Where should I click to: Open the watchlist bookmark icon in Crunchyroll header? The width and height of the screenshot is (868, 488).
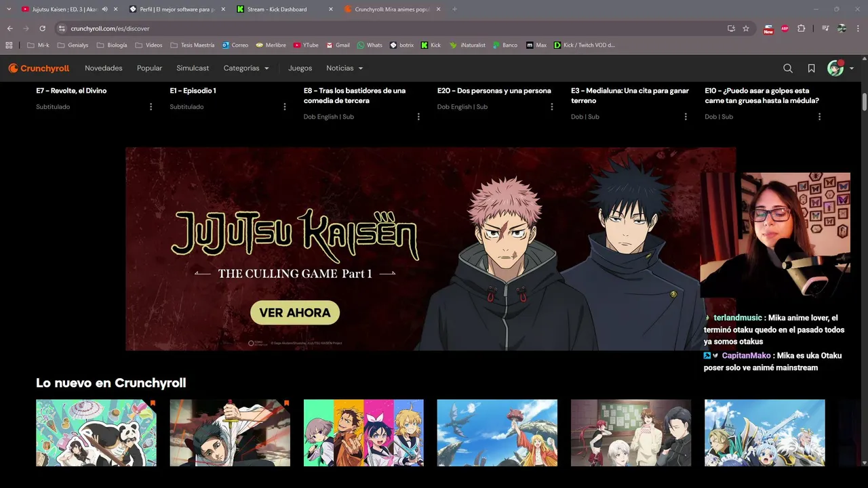pos(811,68)
